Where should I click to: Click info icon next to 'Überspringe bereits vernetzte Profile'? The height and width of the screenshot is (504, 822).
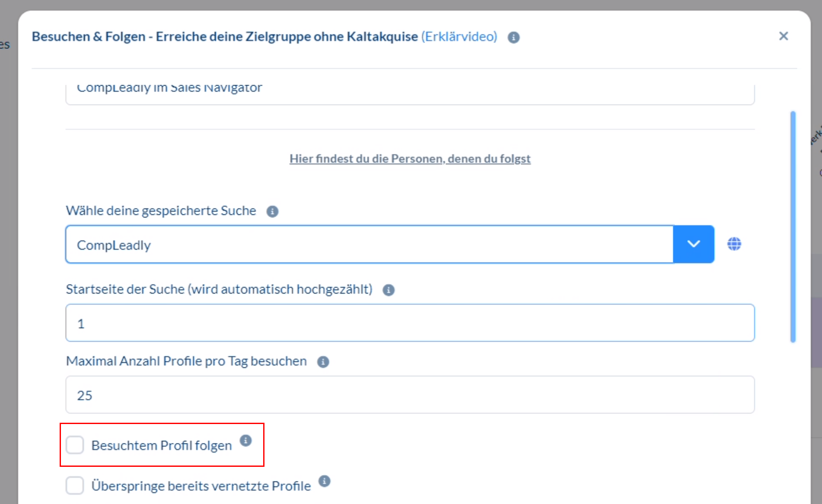click(325, 481)
